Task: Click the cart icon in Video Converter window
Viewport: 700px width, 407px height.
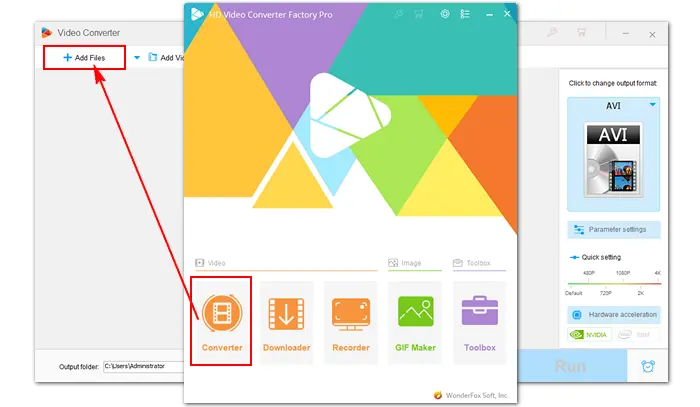Action: tap(581, 32)
